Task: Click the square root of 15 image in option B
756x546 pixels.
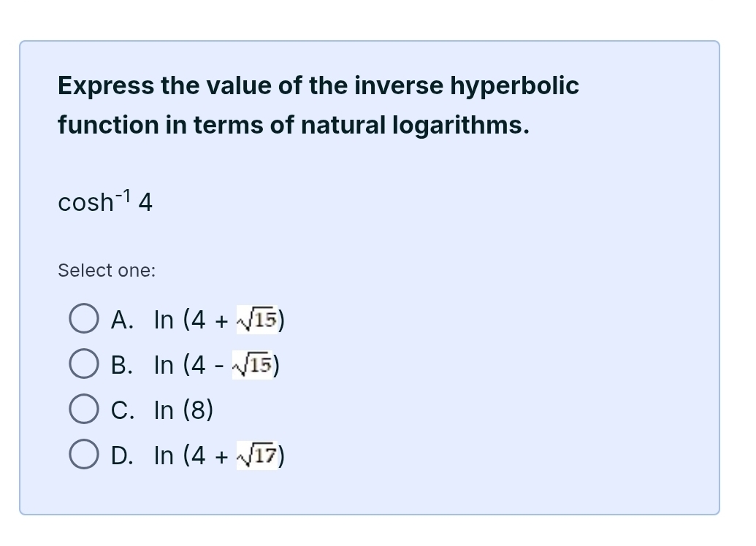Action: tap(253, 364)
